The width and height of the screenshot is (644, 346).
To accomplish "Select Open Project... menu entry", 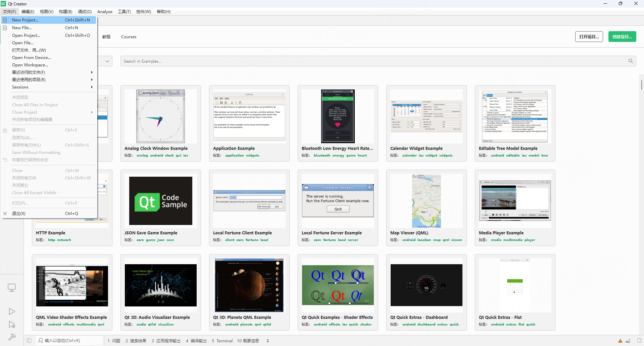I will coord(49,36).
